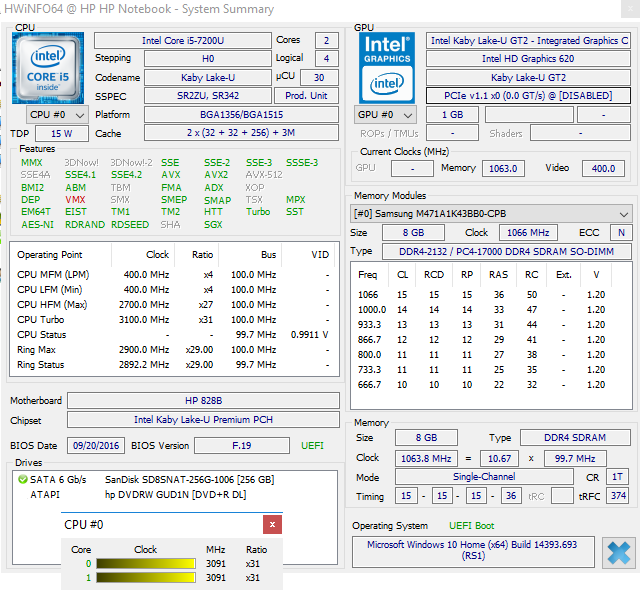
Task: Click the Ring Status row label
Action: tap(40, 365)
